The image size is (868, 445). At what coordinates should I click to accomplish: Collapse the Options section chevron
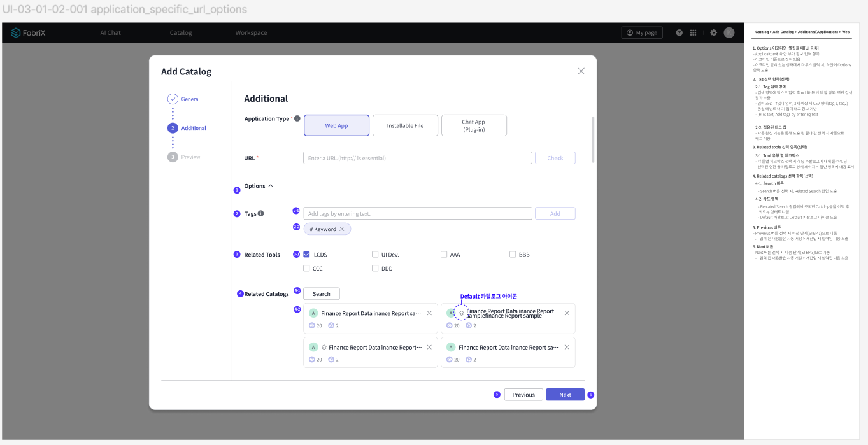click(271, 186)
